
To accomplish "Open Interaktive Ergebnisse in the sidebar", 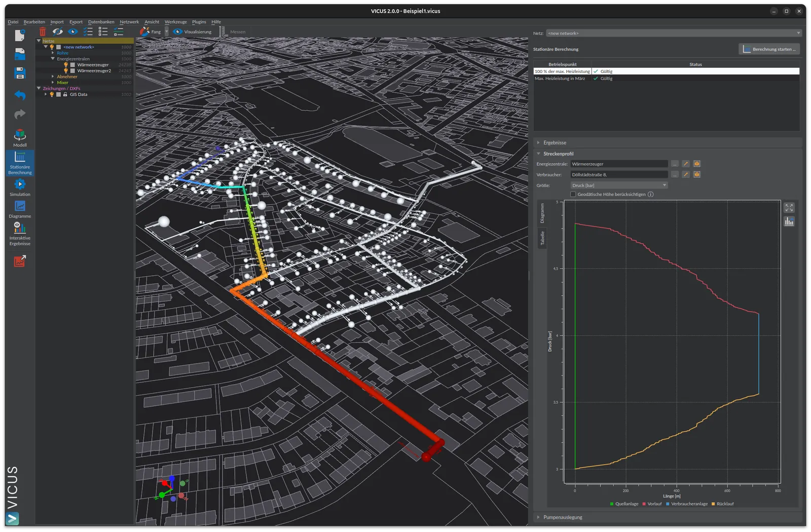I will [x=20, y=234].
